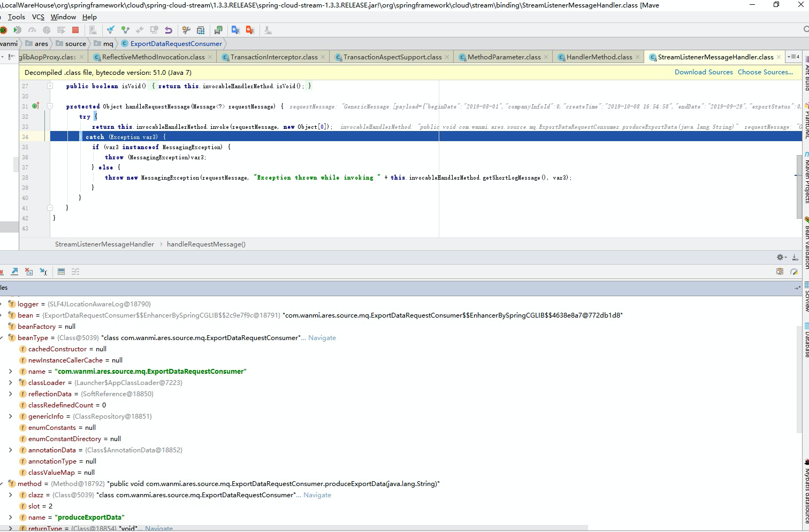Select the logger variable row
809x532 pixels.
point(401,304)
